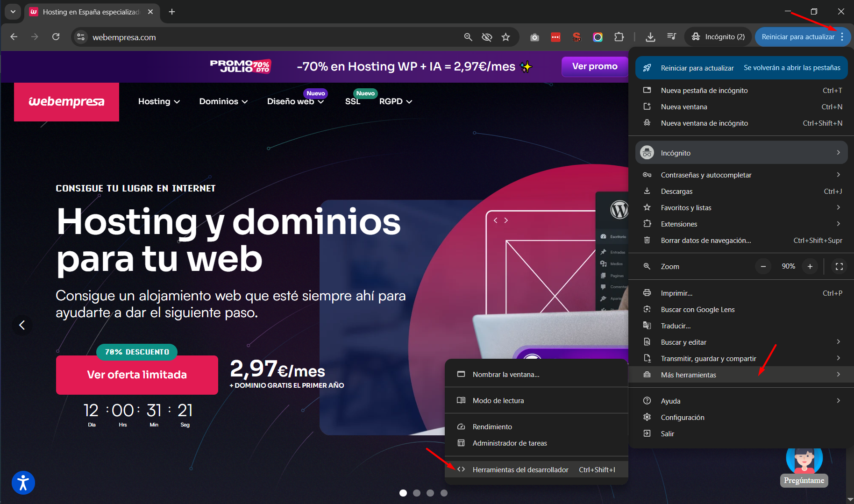Expand the Incógnito profile submenu

pos(741,153)
